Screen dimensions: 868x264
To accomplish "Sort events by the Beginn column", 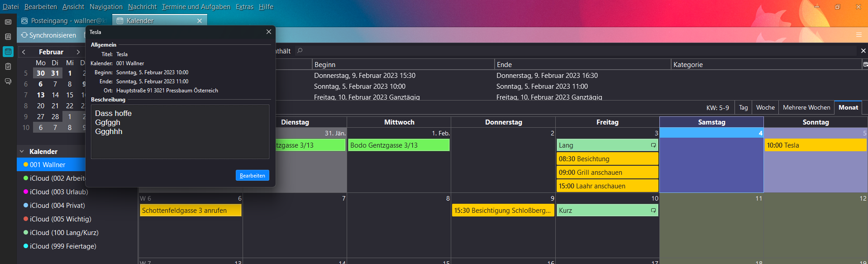I will tap(403, 64).
